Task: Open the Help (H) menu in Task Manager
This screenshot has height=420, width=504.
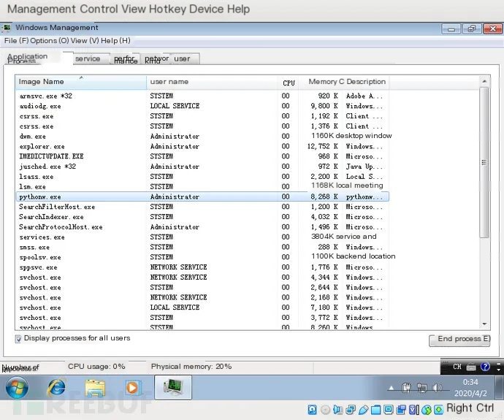Action: [x=115, y=41]
